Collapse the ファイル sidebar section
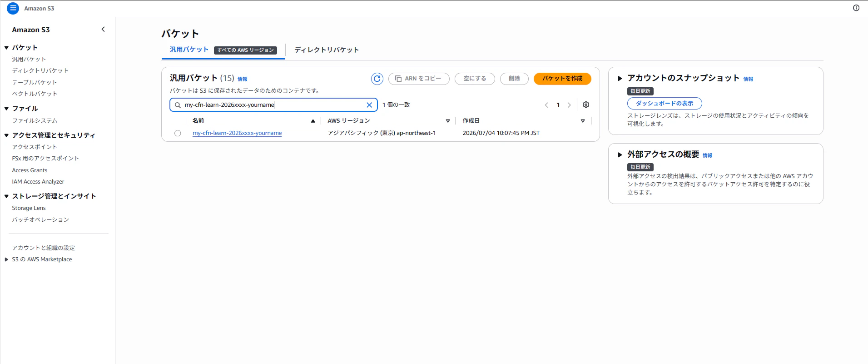The image size is (868, 364). pos(6,109)
